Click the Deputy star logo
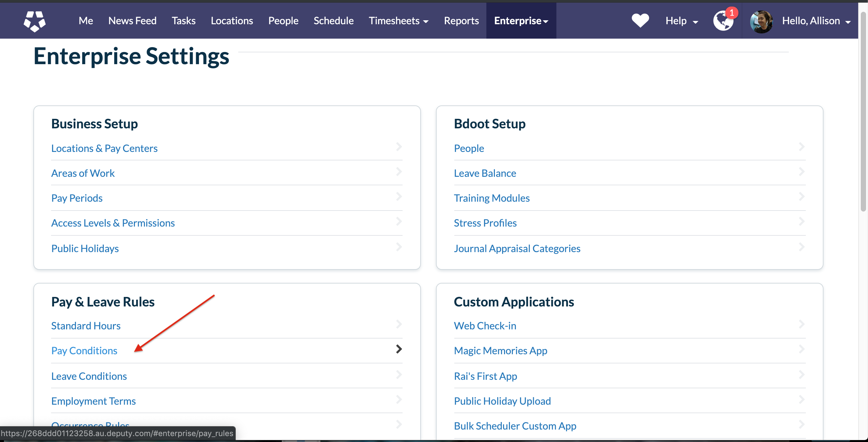 (35, 21)
